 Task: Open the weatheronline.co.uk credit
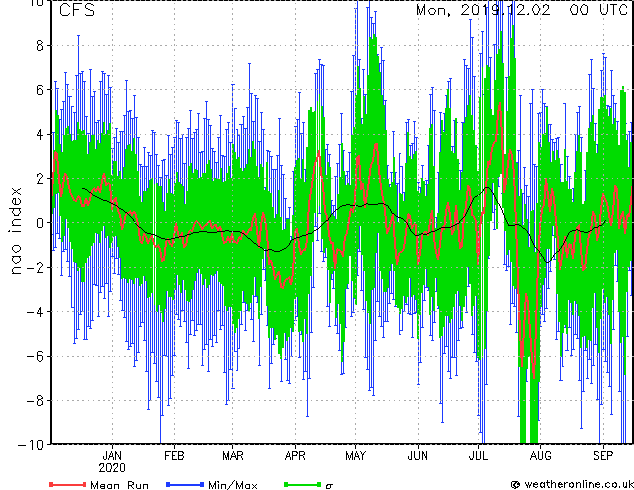572,484
